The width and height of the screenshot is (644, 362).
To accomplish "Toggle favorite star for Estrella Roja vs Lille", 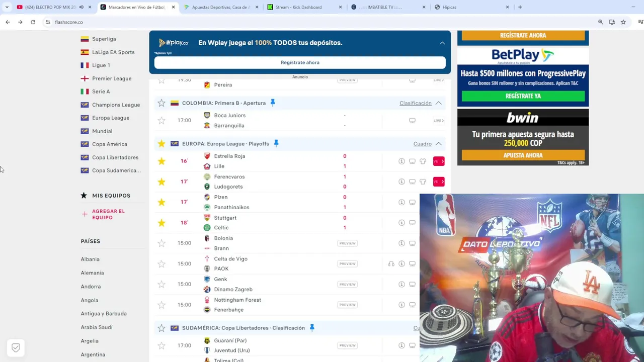I will (x=162, y=161).
